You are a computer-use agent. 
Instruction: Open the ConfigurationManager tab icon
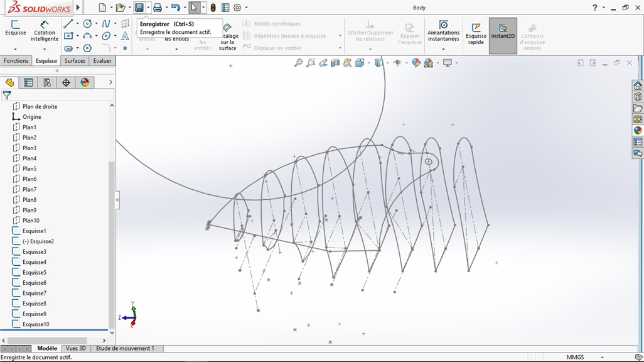[x=47, y=83]
